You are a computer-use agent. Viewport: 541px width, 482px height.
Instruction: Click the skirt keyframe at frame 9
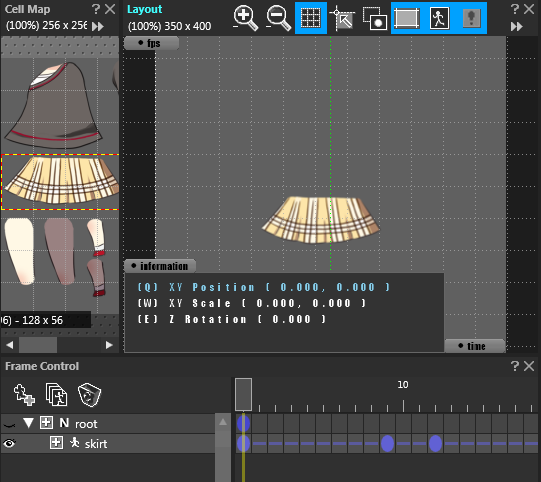coord(387,443)
